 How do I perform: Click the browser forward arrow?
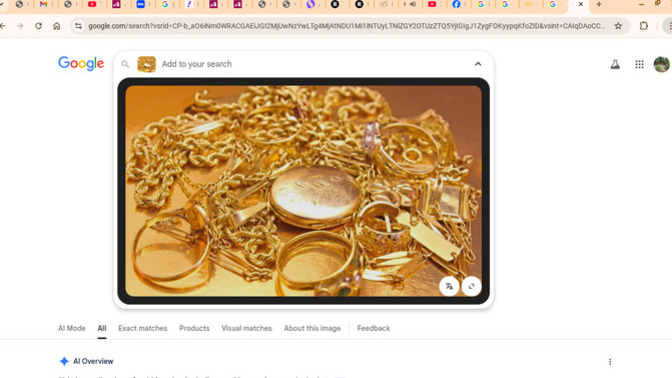(20, 26)
